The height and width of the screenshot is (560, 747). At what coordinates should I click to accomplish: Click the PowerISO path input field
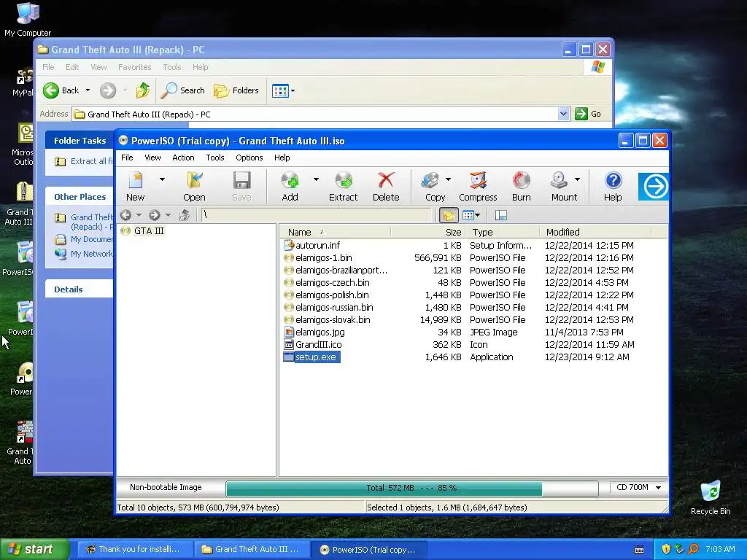(316, 215)
